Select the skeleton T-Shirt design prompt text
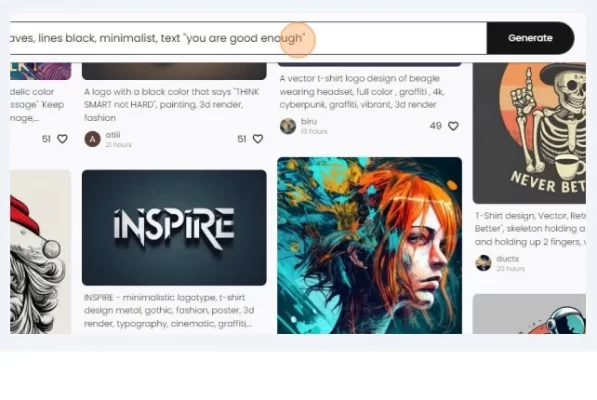This screenshot has width=597, height=400. [x=530, y=229]
